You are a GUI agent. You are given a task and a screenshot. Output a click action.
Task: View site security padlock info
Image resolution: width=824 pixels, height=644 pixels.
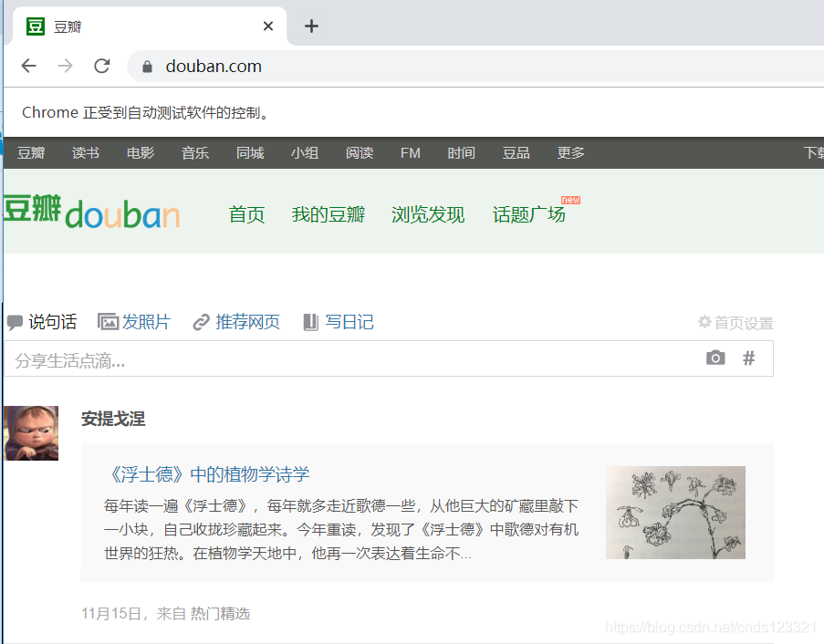click(147, 67)
